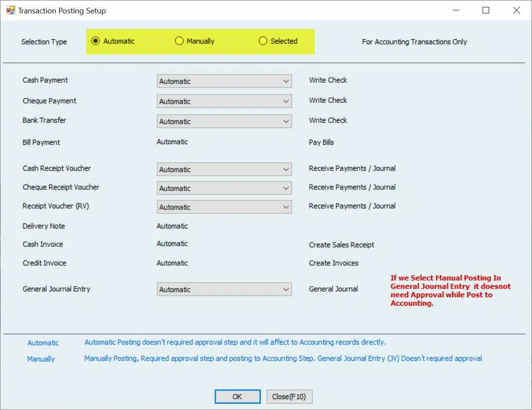Click Automatic value beside Bill Payment

pyautogui.click(x=172, y=142)
